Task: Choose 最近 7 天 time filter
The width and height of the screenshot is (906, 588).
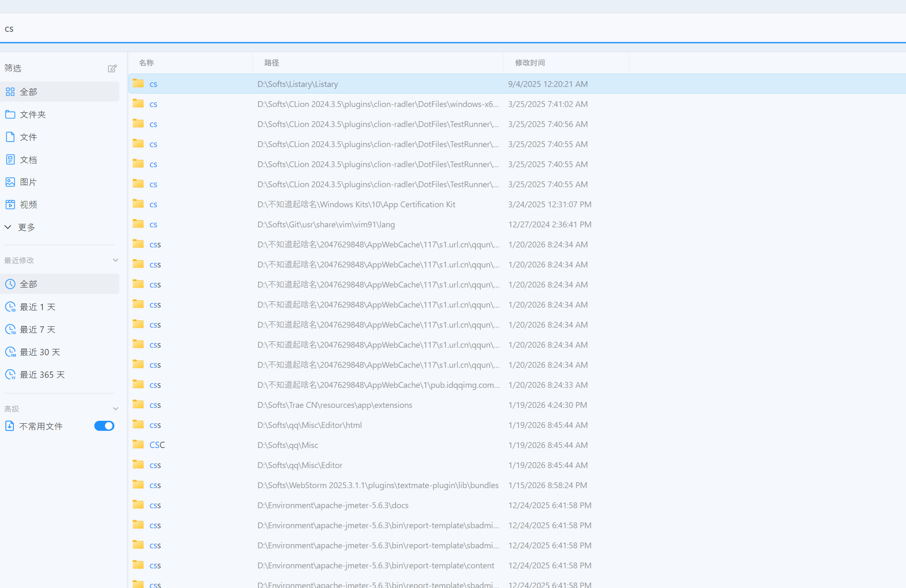Action: pos(37,330)
